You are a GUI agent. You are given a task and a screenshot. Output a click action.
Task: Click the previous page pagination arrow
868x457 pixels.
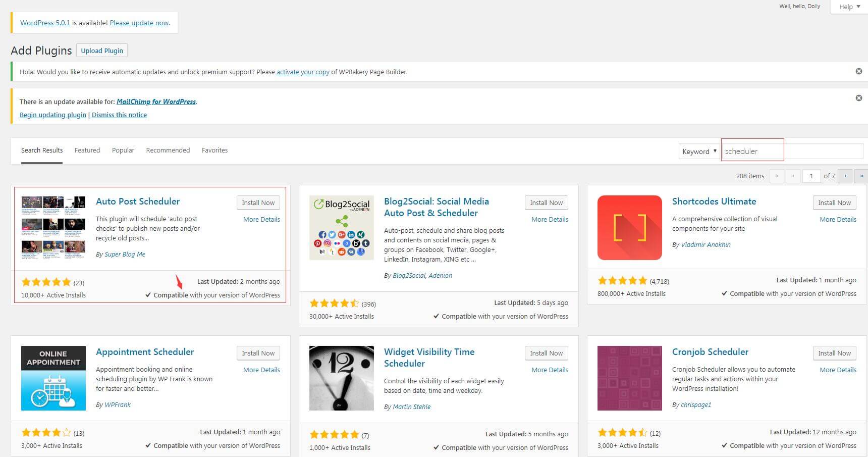click(x=793, y=176)
